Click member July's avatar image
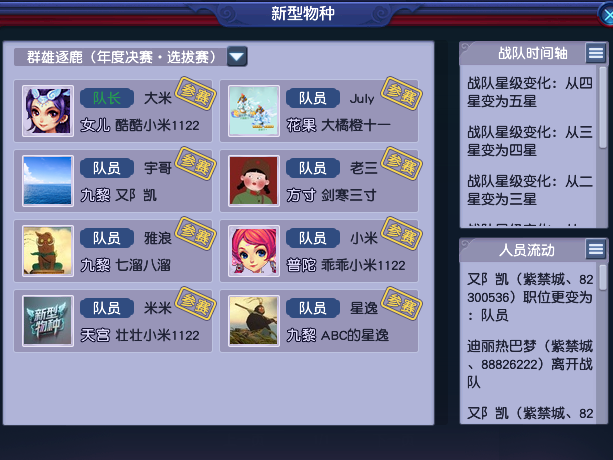 click(x=254, y=111)
